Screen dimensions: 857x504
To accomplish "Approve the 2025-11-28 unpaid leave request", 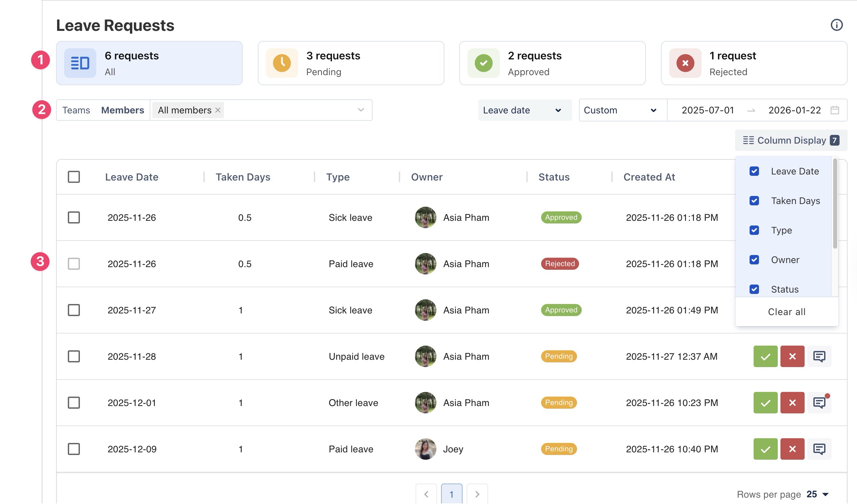I will 765,356.
